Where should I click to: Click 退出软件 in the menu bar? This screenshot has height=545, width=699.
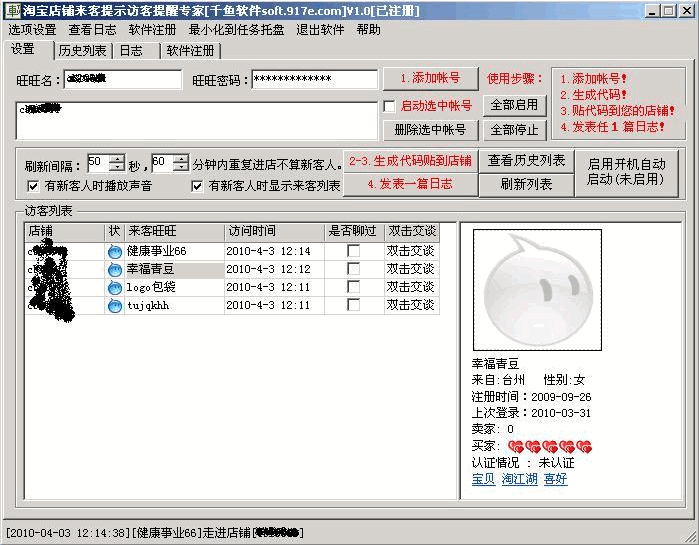[320, 30]
